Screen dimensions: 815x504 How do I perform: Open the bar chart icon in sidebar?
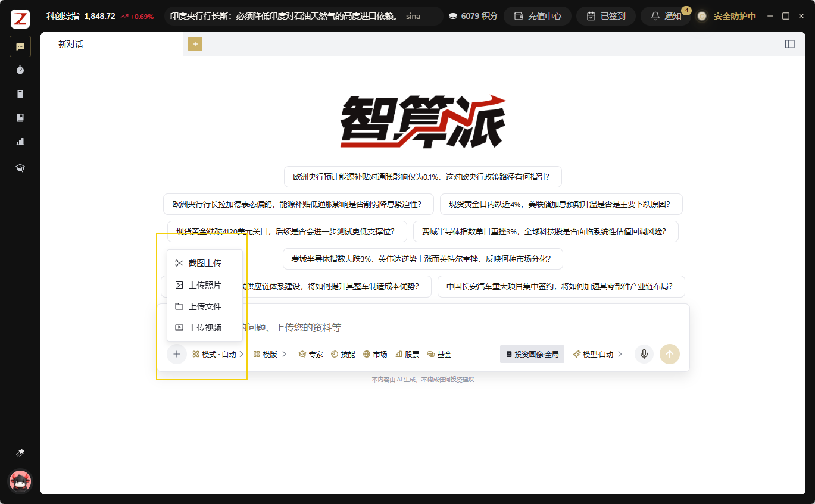tap(20, 141)
